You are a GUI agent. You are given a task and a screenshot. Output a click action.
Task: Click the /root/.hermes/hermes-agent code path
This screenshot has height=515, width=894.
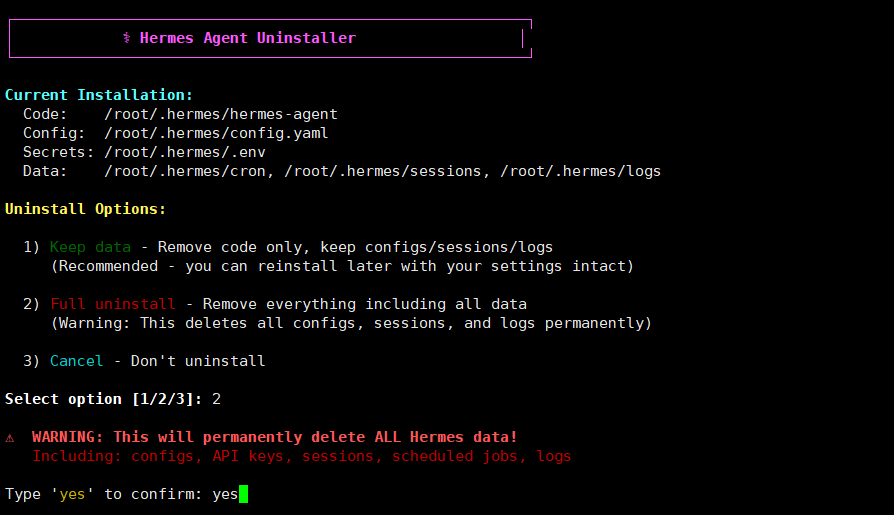(221, 114)
